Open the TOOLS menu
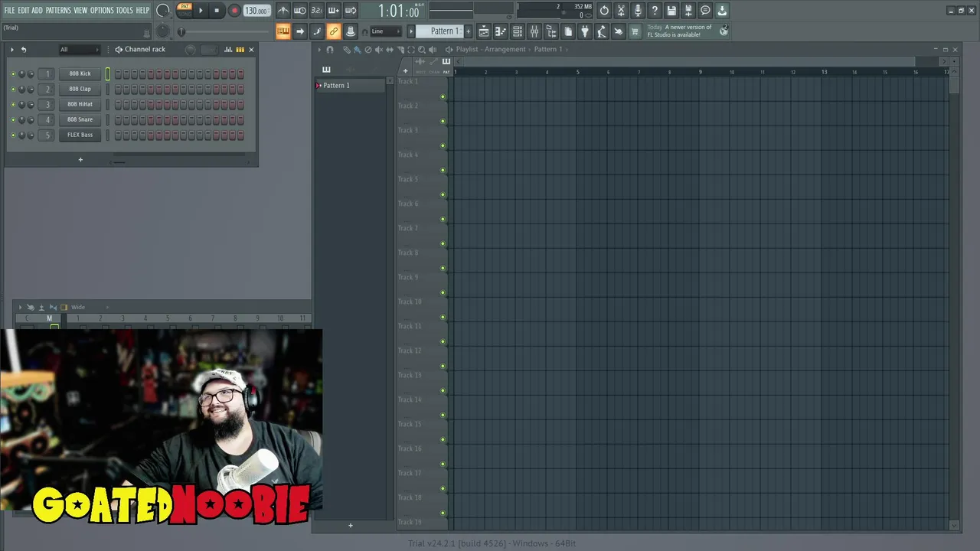980x551 pixels. pyautogui.click(x=125, y=10)
